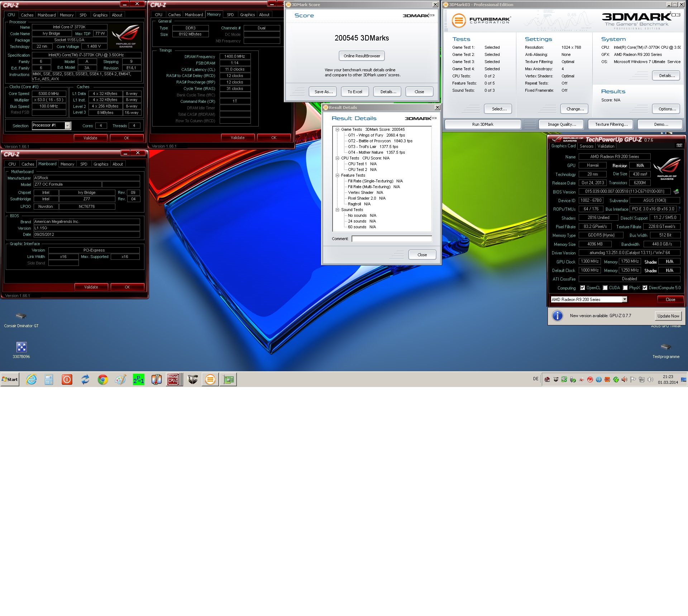This screenshot has height=616, width=688.
Task: Click the Comment input field
Action: point(392,239)
